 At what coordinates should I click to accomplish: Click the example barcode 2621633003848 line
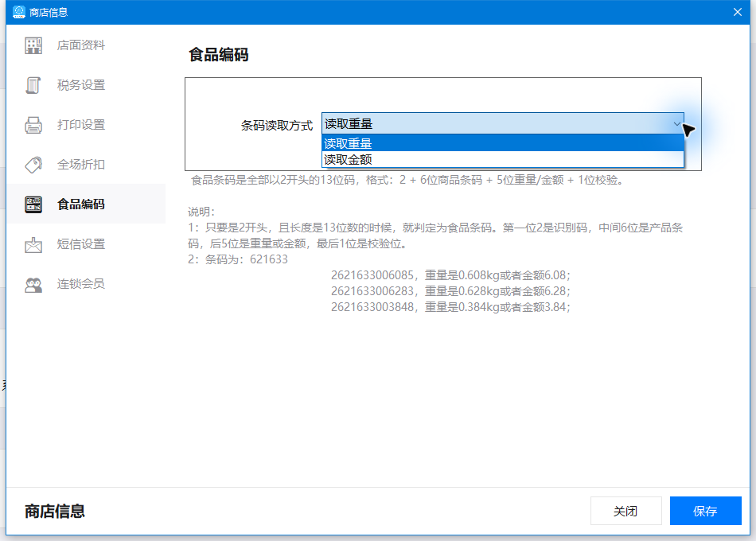point(450,307)
